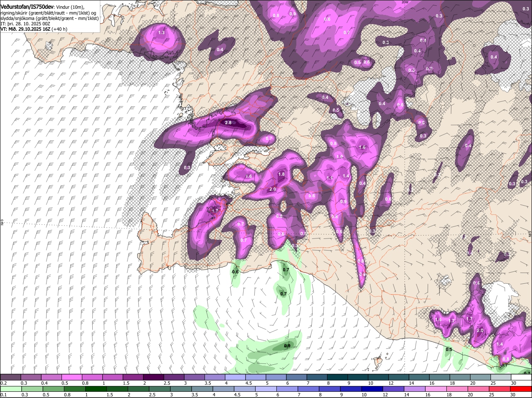Click the darkest purple swatch between 2 and 2.5
532x398 pixels.
(154, 377)
